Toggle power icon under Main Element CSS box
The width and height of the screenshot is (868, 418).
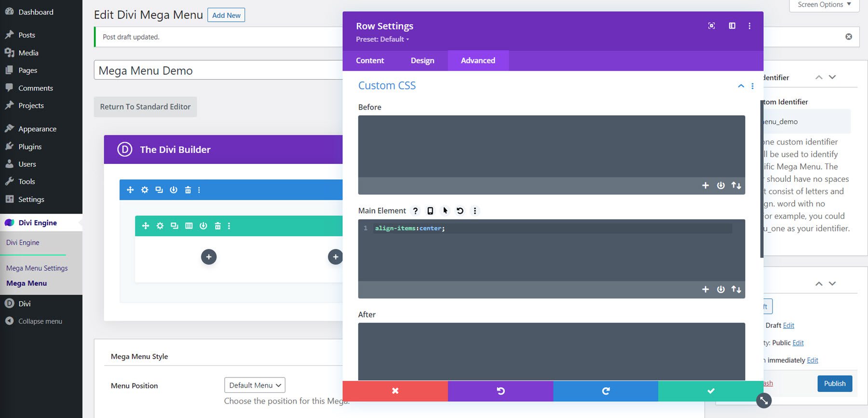(721, 289)
